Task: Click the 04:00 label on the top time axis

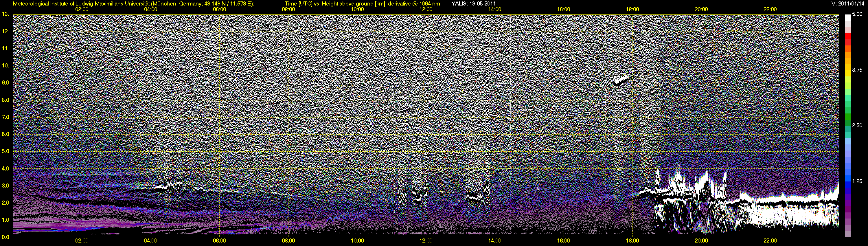Action: [x=151, y=10]
